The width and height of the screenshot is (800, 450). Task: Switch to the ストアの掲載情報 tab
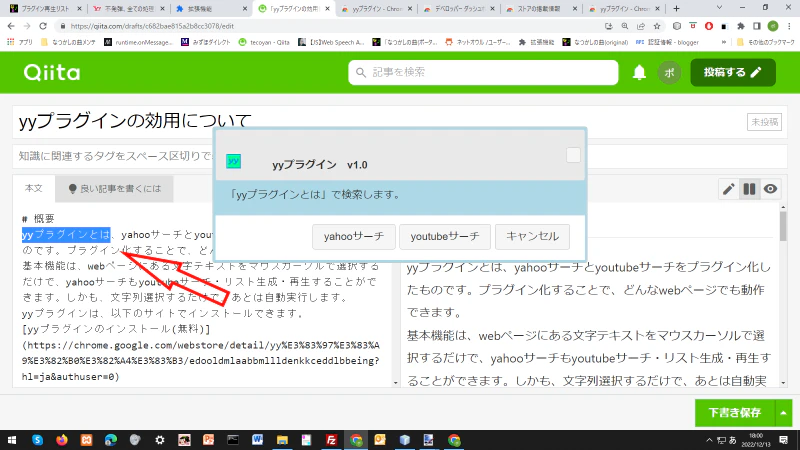[x=539, y=9]
